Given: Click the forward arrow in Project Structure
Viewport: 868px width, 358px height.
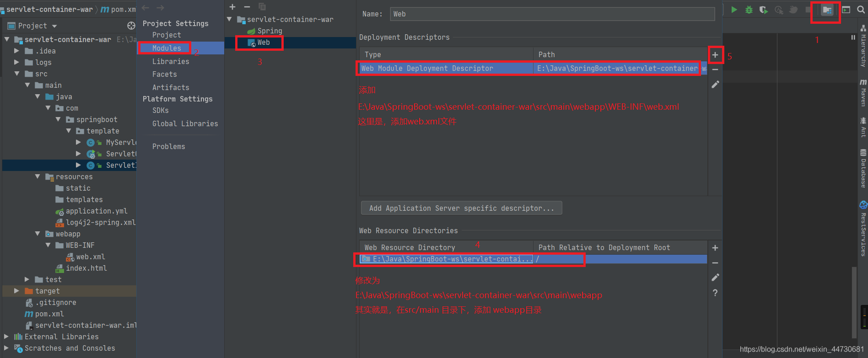Looking at the screenshot, I should [160, 8].
